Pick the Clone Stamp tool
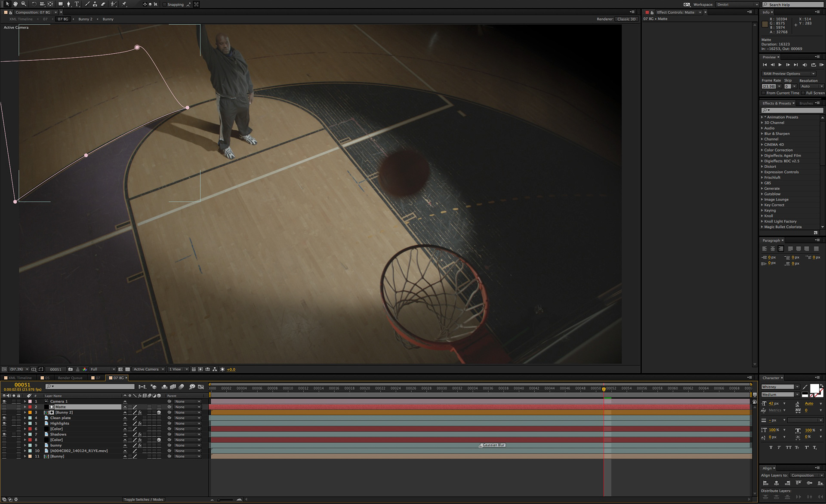The height and width of the screenshot is (504, 826). (x=95, y=4)
